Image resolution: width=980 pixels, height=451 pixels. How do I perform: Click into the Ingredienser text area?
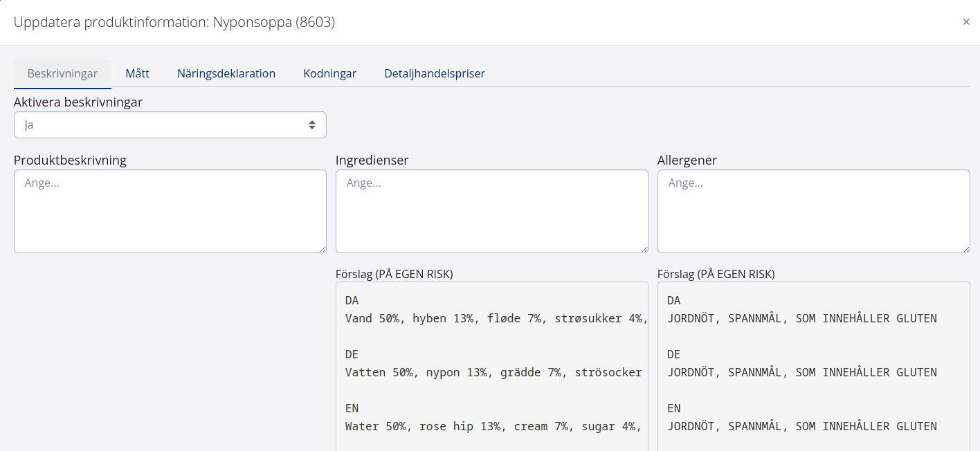tap(492, 211)
